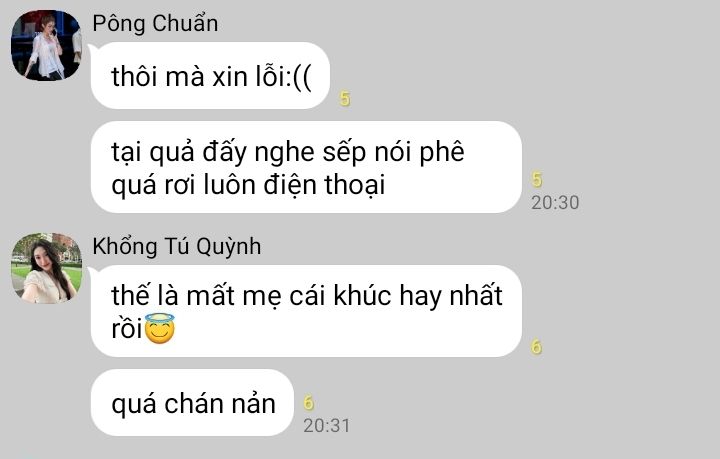Open Pông Chuẩn's profile avatar
Screen dimensions: 720x459
tap(46, 45)
